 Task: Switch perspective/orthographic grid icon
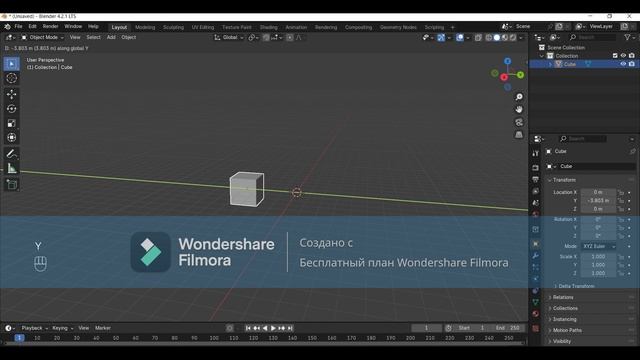point(519,135)
